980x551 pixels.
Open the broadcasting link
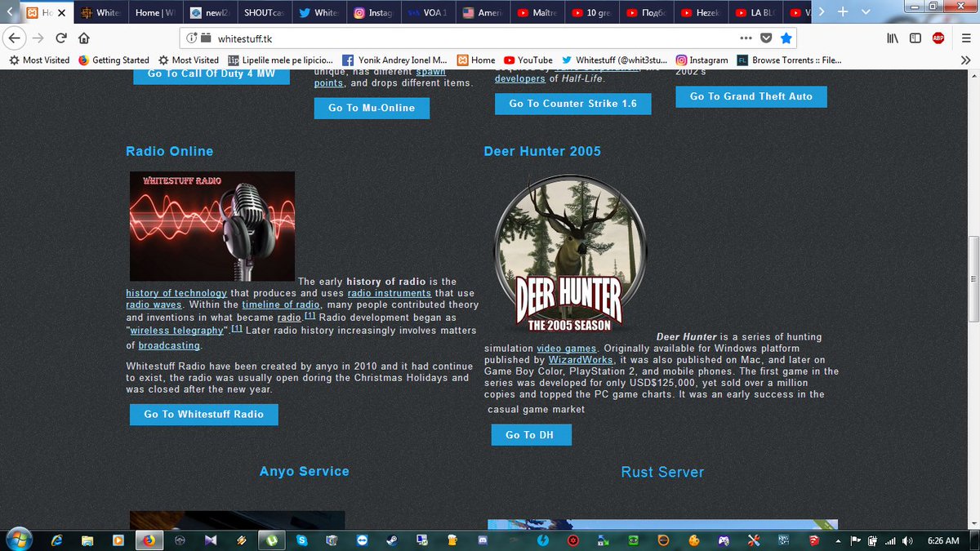169,346
